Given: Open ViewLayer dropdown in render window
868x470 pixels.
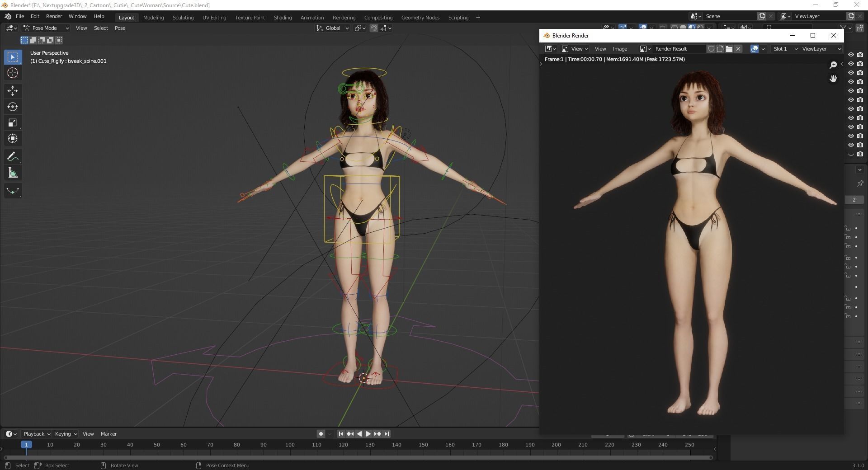Looking at the screenshot, I should (821, 49).
